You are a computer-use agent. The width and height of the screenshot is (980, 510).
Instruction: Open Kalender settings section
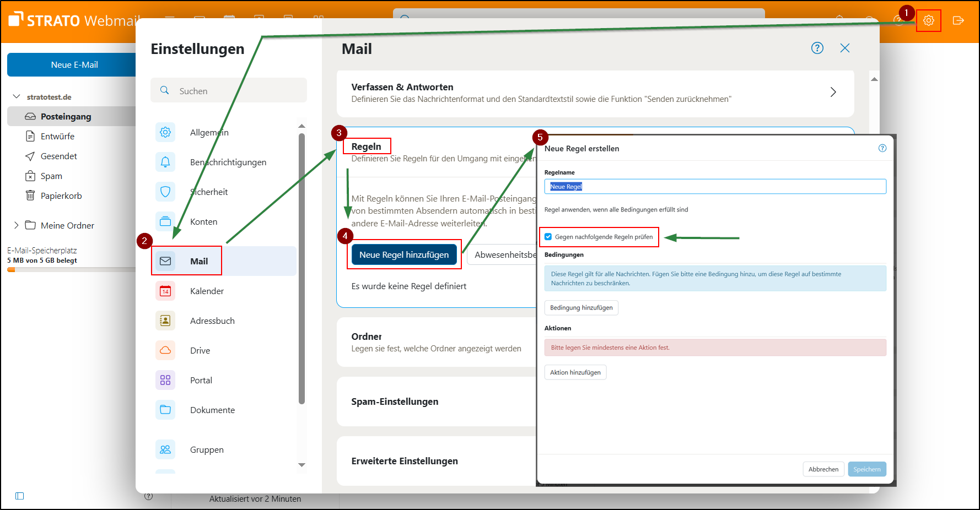pos(207,291)
